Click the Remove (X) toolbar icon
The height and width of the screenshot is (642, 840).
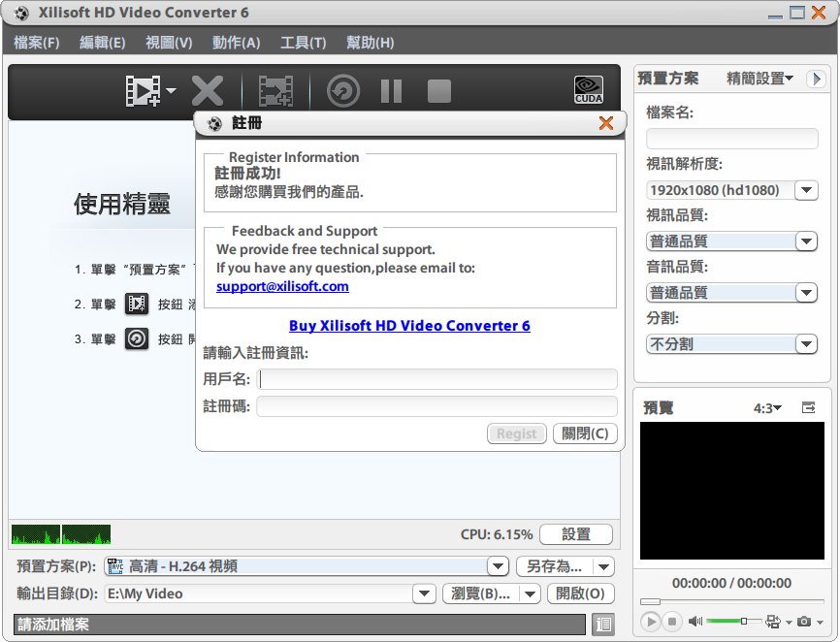[x=208, y=90]
